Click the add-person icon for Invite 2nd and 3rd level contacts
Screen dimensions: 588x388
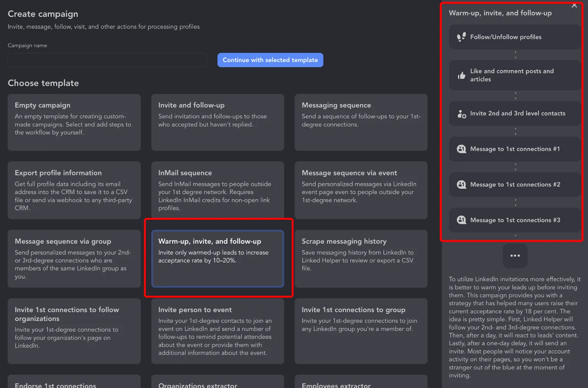[462, 114]
